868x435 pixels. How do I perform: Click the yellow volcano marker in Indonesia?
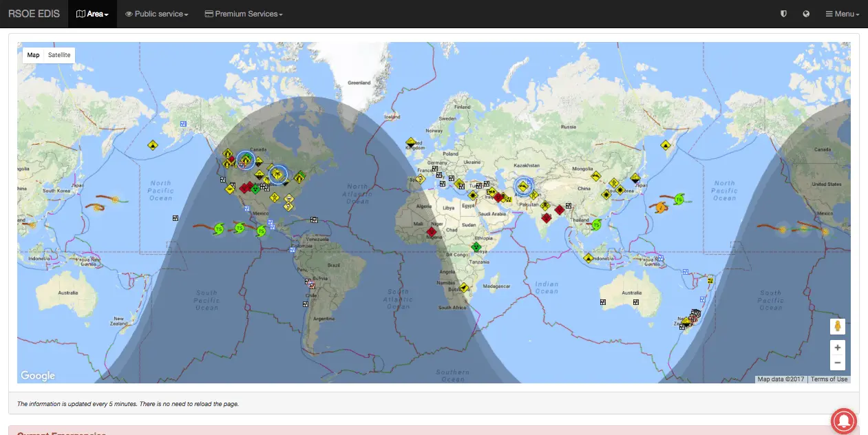point(589,258)
